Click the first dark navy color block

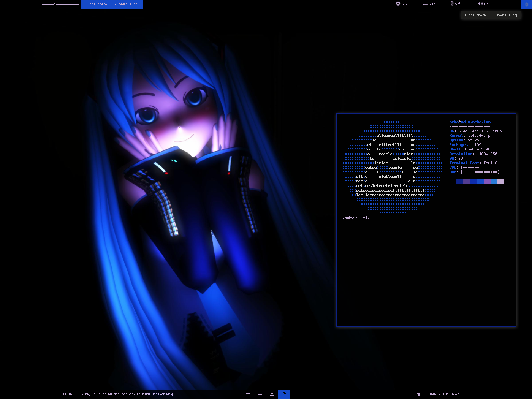tap(460, 181)
